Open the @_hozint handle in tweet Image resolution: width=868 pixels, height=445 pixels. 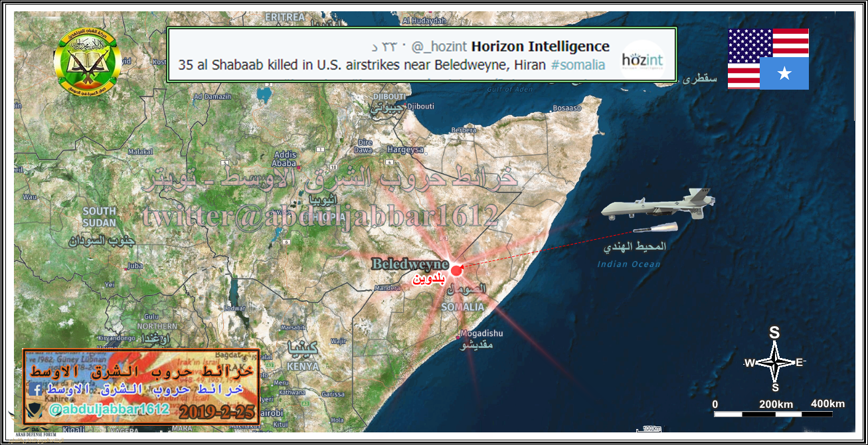[440, 46]
